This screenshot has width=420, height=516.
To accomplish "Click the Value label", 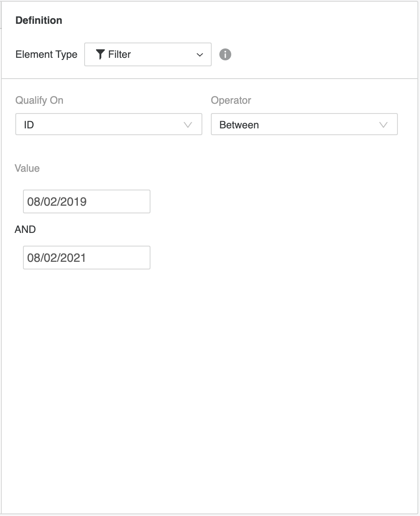I will coord(27,168).
